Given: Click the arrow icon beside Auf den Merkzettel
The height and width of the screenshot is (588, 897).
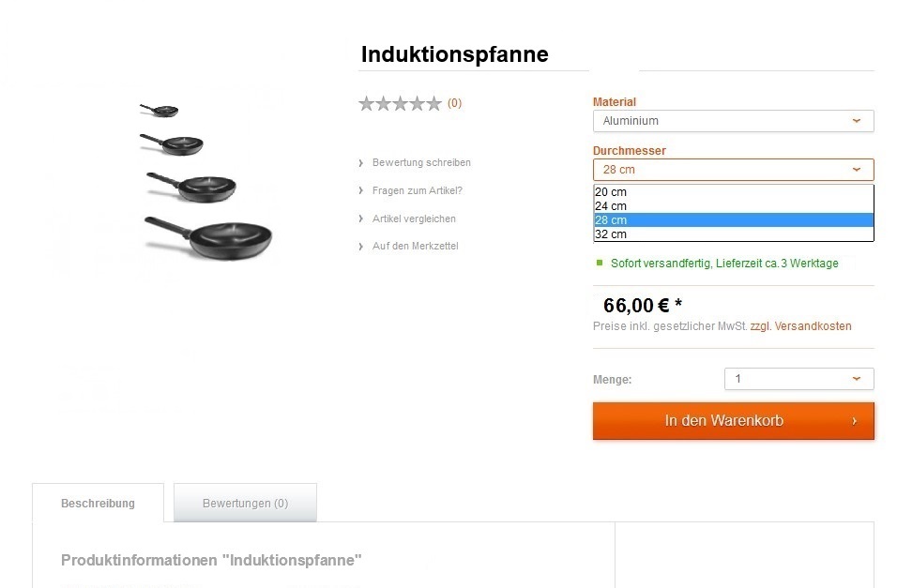Looking at the screenshot, I should (360, 247).
